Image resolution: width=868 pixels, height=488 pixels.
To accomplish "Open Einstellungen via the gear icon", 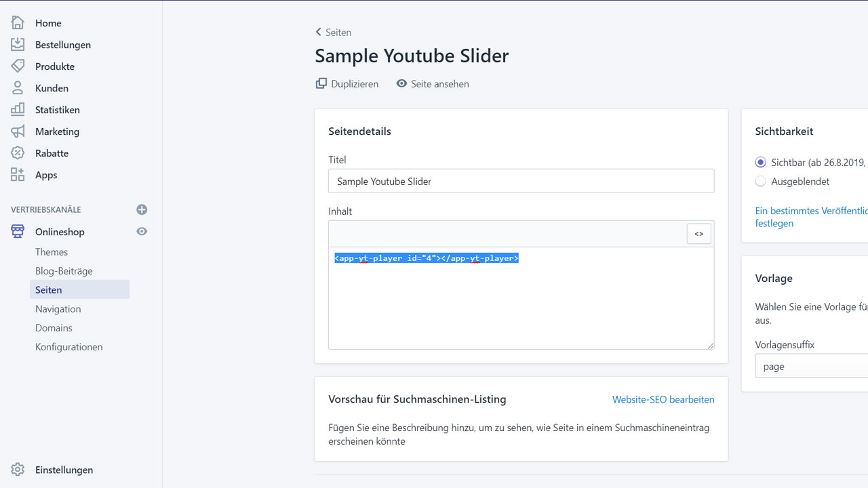I will pyautogui.click(x=19, y=469).
